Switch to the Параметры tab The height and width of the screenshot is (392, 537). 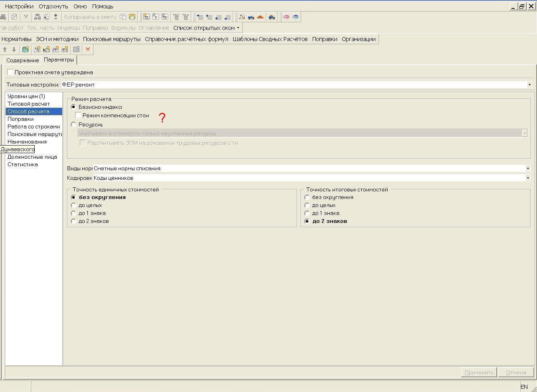(x=59, y=59)
